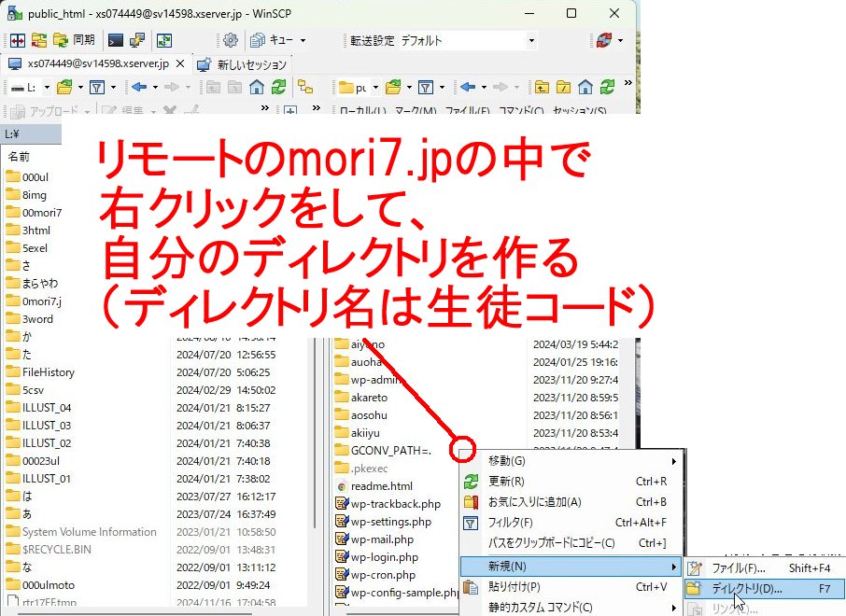
Task: Close the xs074449@sv14598.xserver.jp session tab
Action: tap(181, 63)
